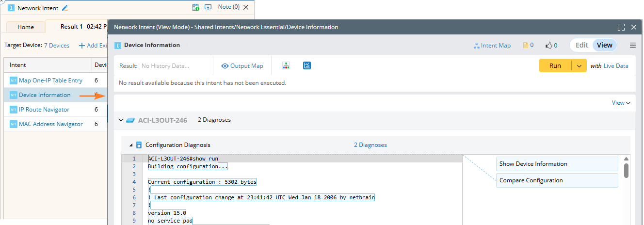The width and height of the screenshot is (644, 225).
Task: Click the export icon next to Note
Action: tap(208, 7)
